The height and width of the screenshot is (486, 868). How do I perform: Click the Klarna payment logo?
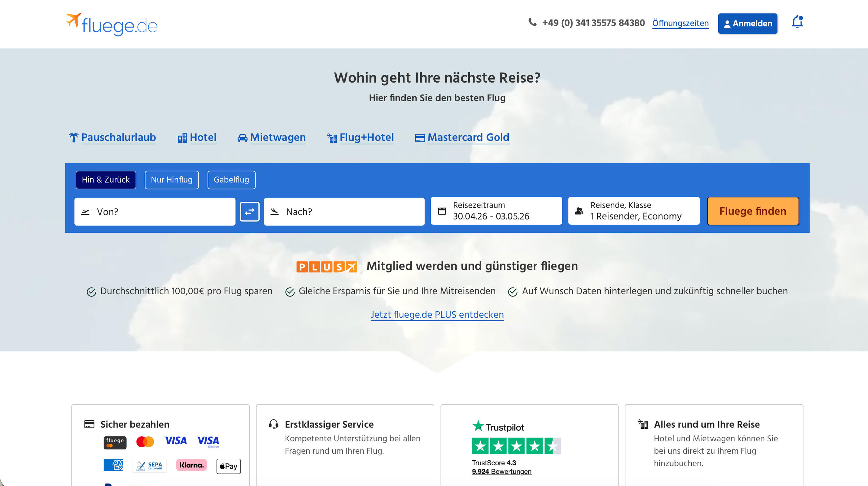point(191,465)
